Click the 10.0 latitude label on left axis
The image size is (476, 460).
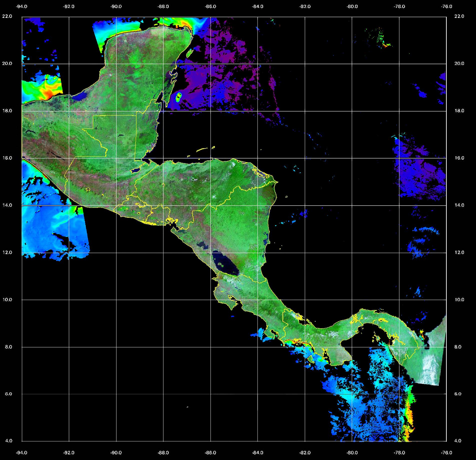[7, 300]
